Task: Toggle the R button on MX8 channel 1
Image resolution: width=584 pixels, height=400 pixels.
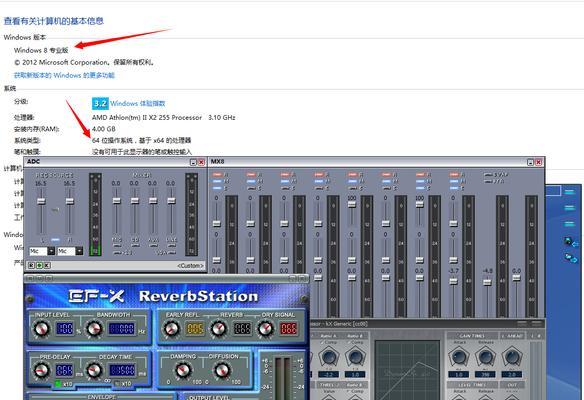Action: pos(217,174)
